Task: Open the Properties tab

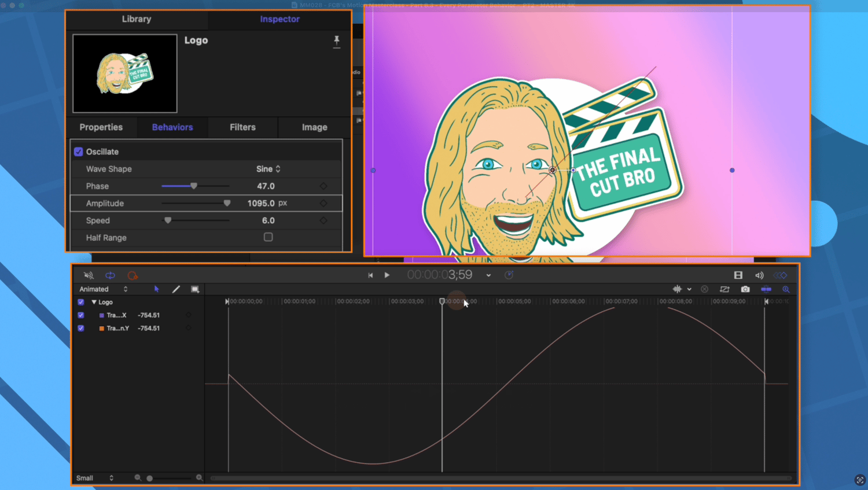Action: click(x=101, y=127)
